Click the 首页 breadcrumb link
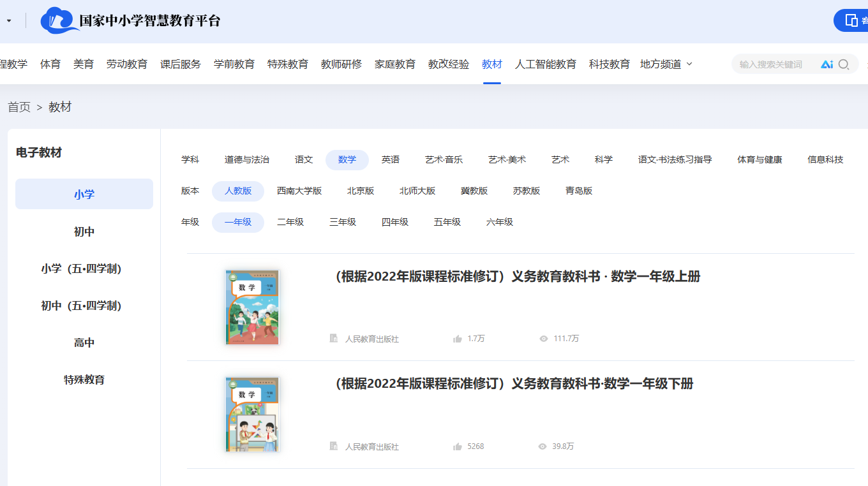Screen dimensions: 868x486 tap(19, 107)
